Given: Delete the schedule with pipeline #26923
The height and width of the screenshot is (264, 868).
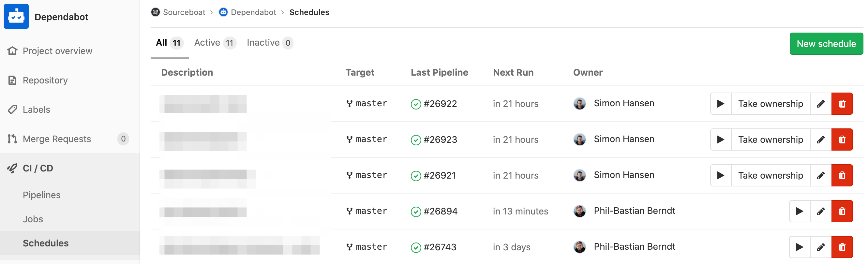Looking at the screenshot, I should tap(842, 139).
